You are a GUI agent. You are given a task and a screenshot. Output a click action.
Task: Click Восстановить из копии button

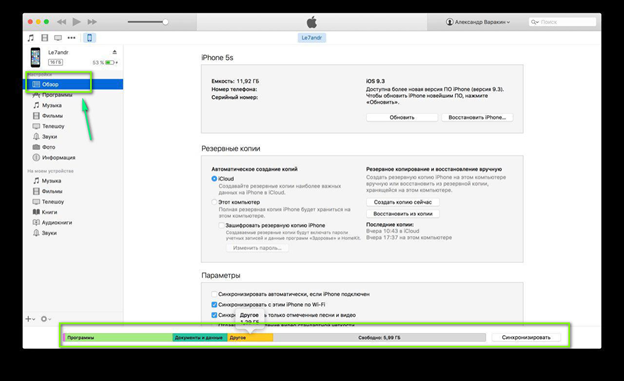tap(403, 214)
